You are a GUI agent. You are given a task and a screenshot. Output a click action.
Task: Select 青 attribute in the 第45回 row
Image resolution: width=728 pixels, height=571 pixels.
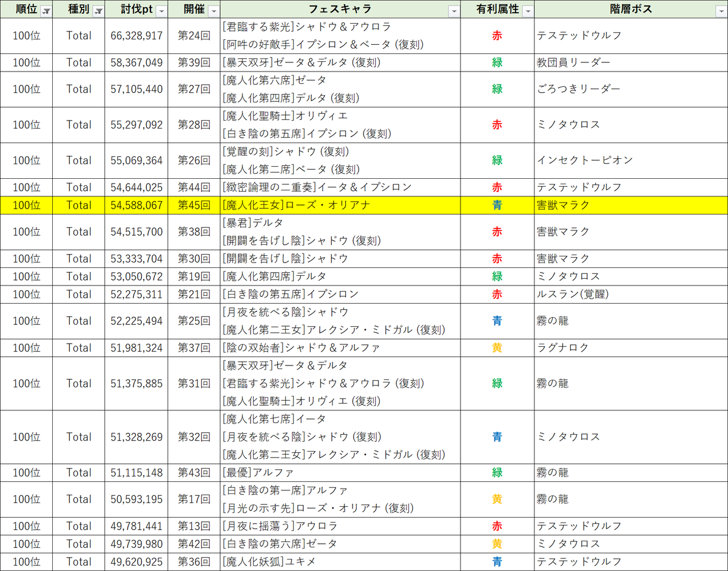tap(497, 205)
